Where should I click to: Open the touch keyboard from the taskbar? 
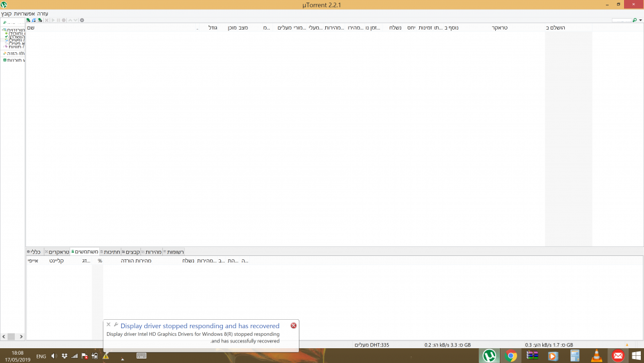tap(141, 356)
